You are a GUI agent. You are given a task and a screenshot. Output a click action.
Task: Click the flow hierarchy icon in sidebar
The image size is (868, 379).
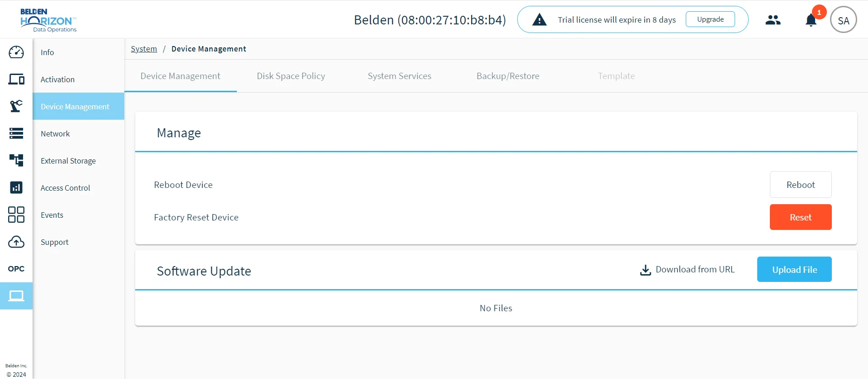pos(16,160)
